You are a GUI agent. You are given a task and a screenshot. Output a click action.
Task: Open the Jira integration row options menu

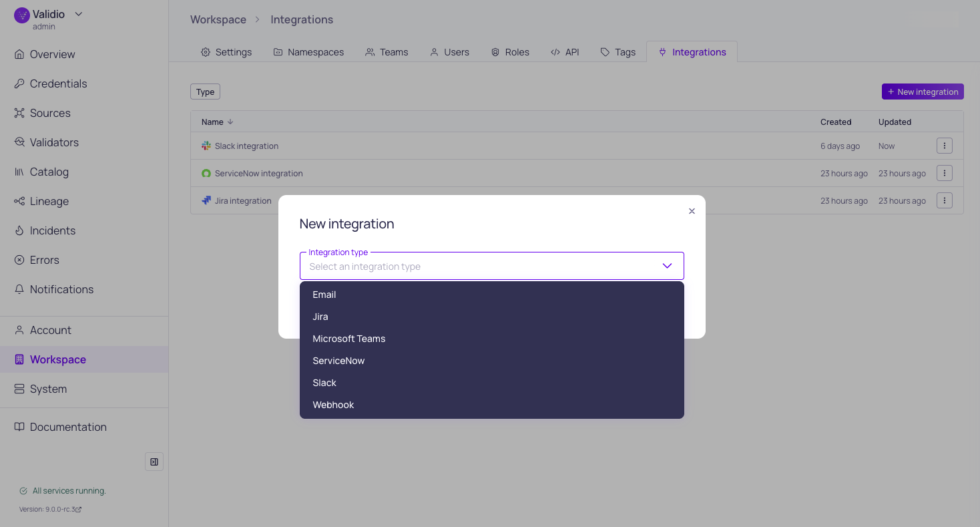tap(944, 200)
